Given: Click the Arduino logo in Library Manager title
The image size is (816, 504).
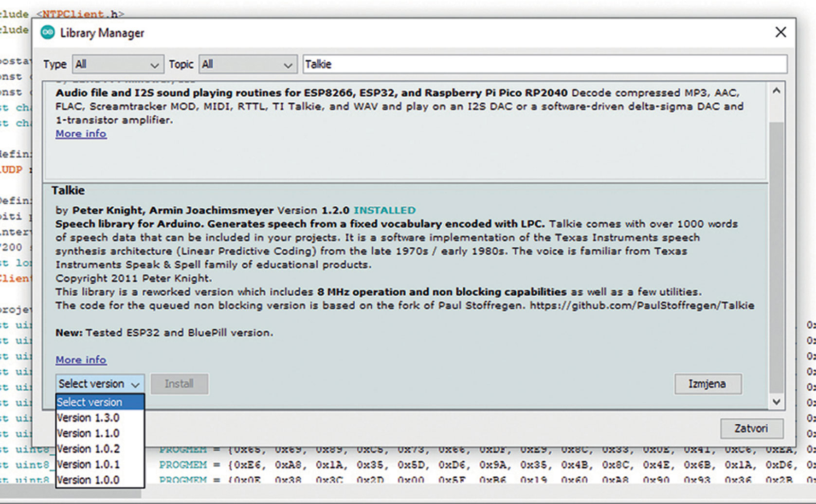Looking at the screenshot, I should click(x=48, y=33).
